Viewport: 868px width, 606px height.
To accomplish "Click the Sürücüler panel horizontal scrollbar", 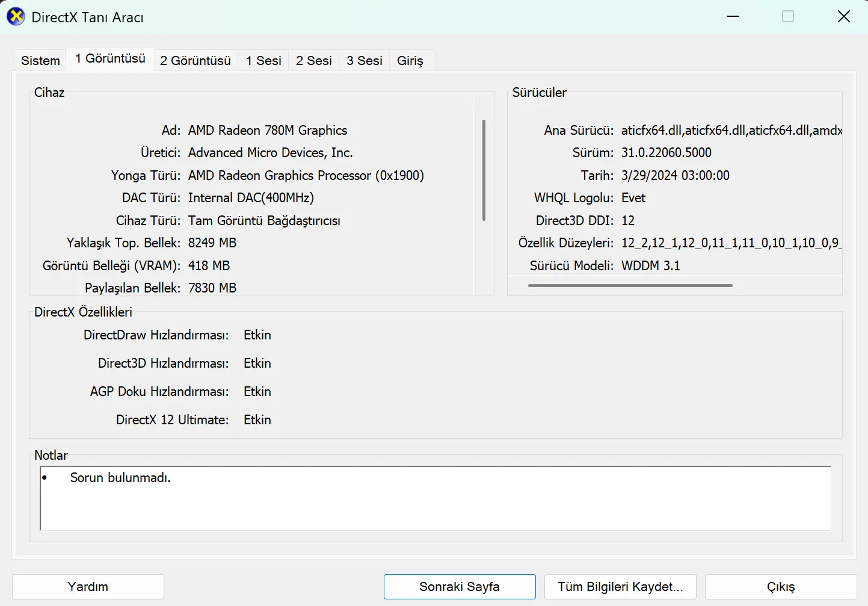I will coord(630,285).
